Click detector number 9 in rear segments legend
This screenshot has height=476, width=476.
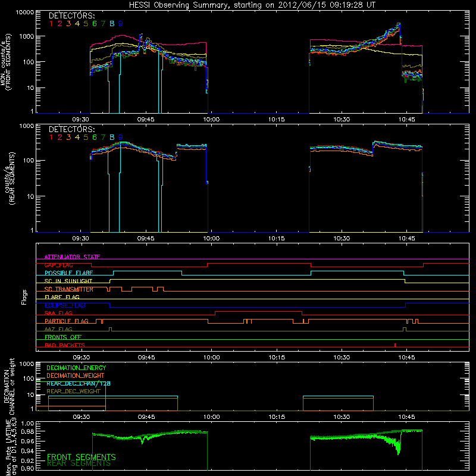point(121,137)
